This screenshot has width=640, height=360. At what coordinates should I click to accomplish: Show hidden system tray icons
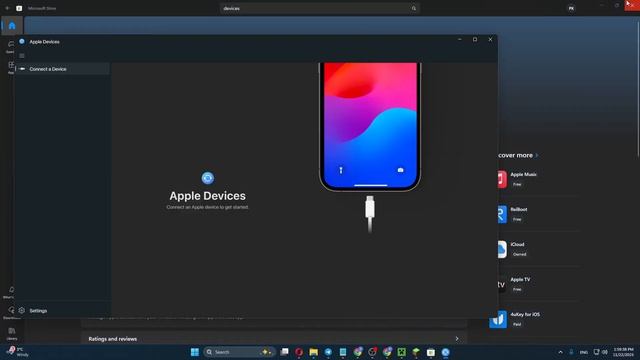[560, 352]
